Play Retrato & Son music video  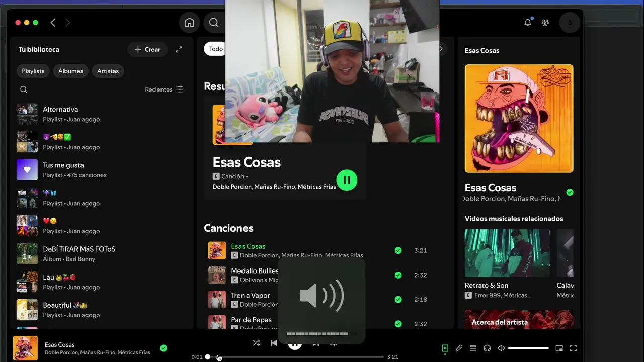[x=507, y=253]
